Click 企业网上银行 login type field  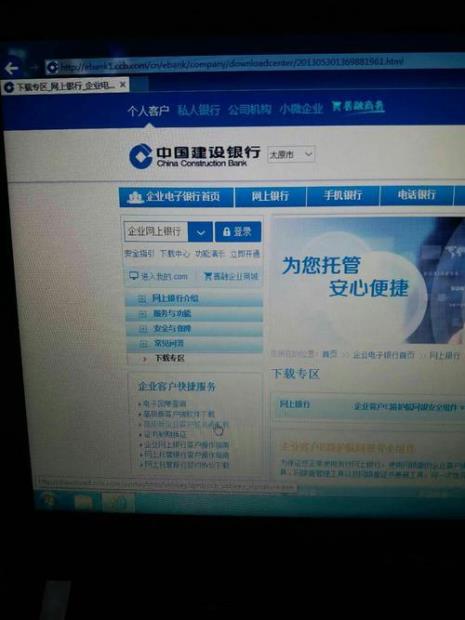tap(155, 231)
